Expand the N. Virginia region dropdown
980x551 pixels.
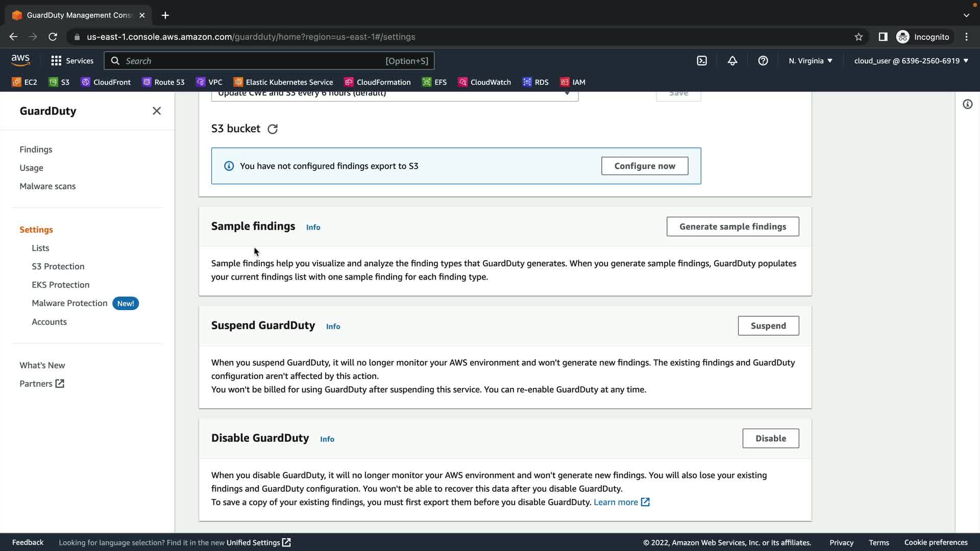point(810,61)
